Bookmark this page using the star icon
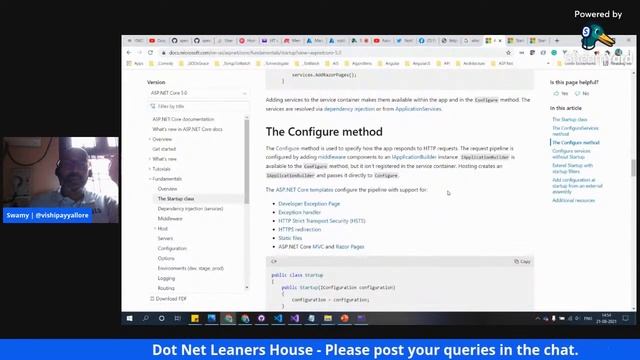This screenshot has height=360, width=640. pyautogui.click(x=508, y=53)
